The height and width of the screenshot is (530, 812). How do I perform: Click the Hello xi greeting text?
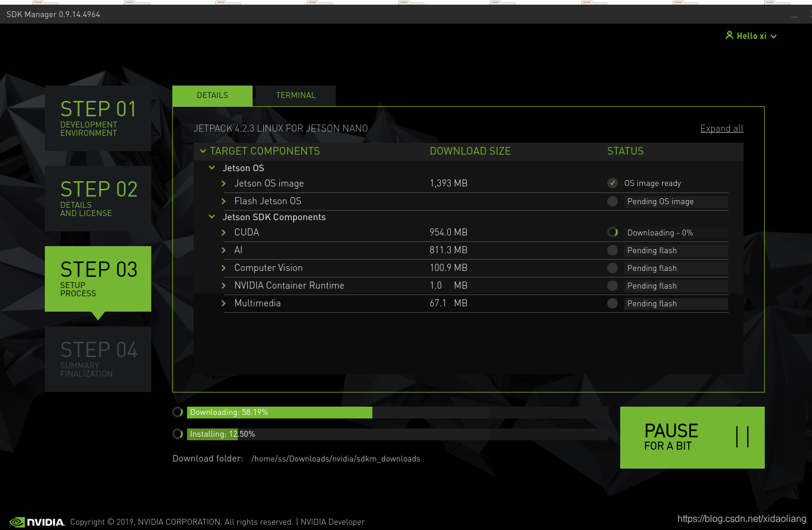pos(751,36)
